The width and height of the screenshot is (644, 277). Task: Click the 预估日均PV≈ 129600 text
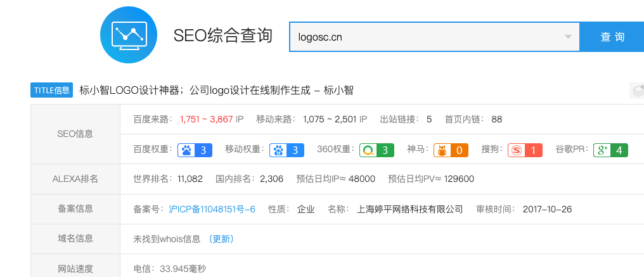click(431, 179)
